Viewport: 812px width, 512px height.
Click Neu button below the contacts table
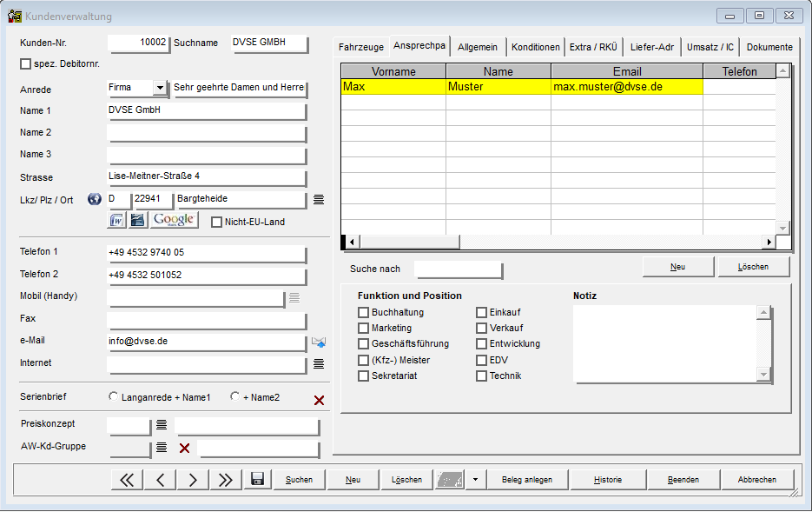(678, 267)
